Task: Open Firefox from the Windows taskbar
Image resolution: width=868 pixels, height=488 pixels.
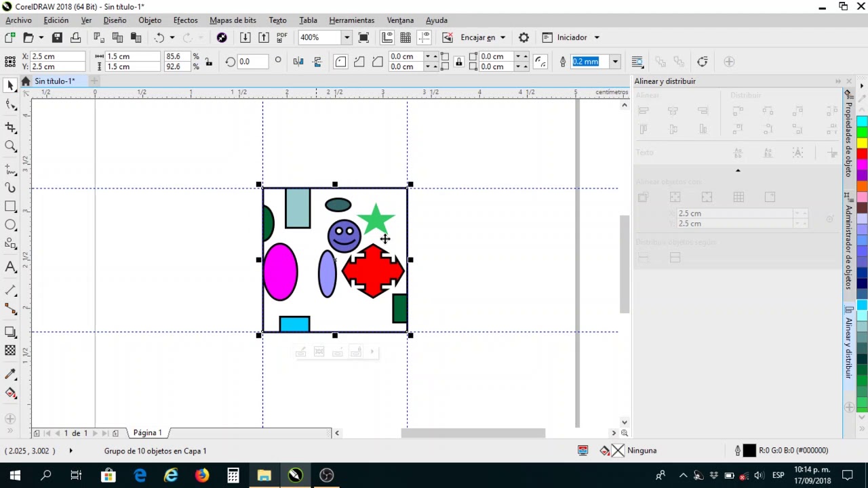Action: 202,475
